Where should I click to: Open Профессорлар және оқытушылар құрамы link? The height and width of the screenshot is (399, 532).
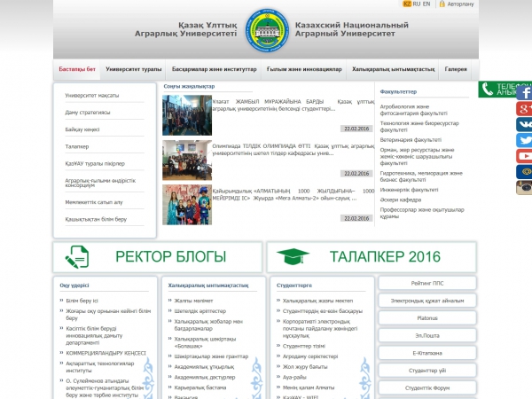coord(422,213)
